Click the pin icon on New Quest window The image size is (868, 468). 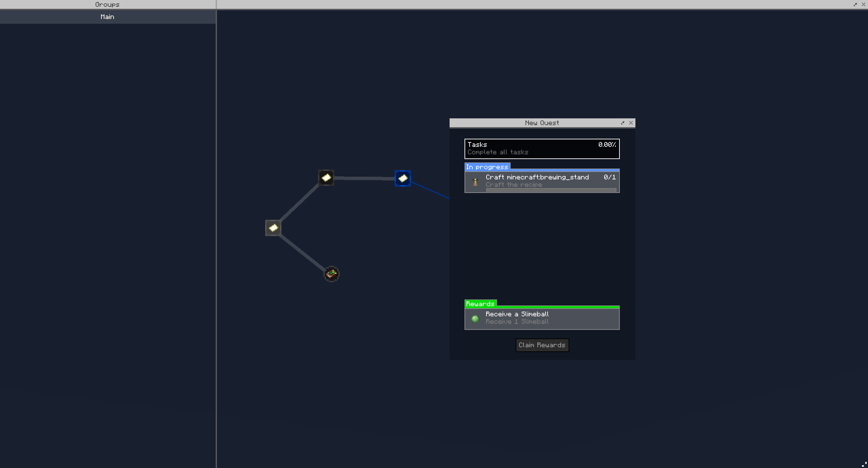(623, 123)
